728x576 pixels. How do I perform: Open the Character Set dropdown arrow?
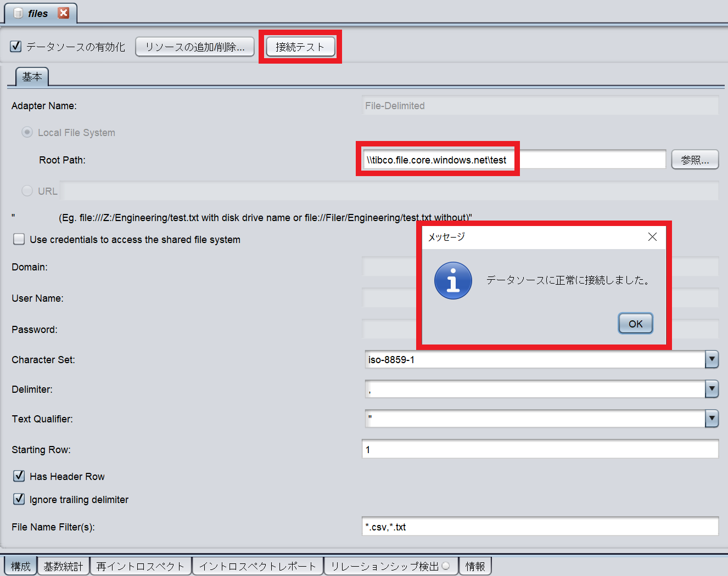click(x=712, y=359)
